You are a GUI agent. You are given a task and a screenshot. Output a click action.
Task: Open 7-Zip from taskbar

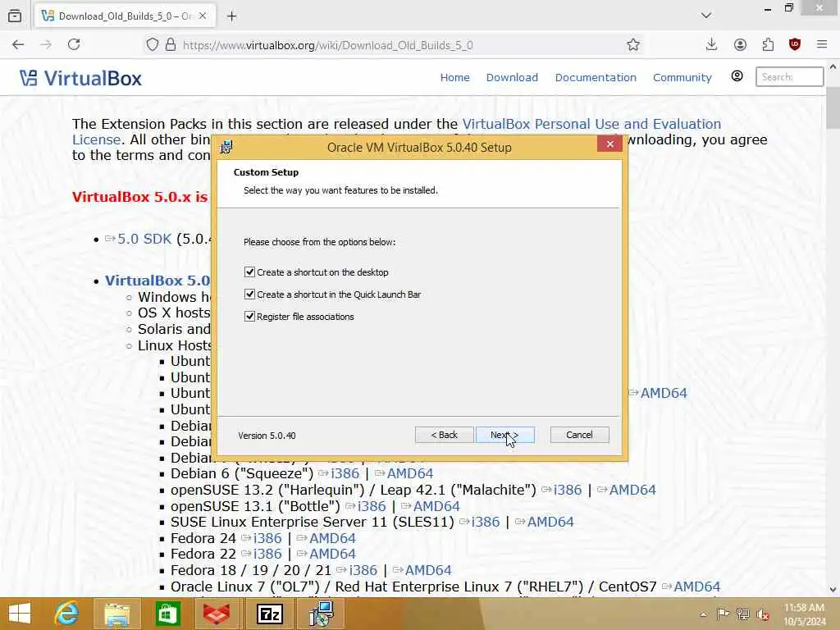269,614
